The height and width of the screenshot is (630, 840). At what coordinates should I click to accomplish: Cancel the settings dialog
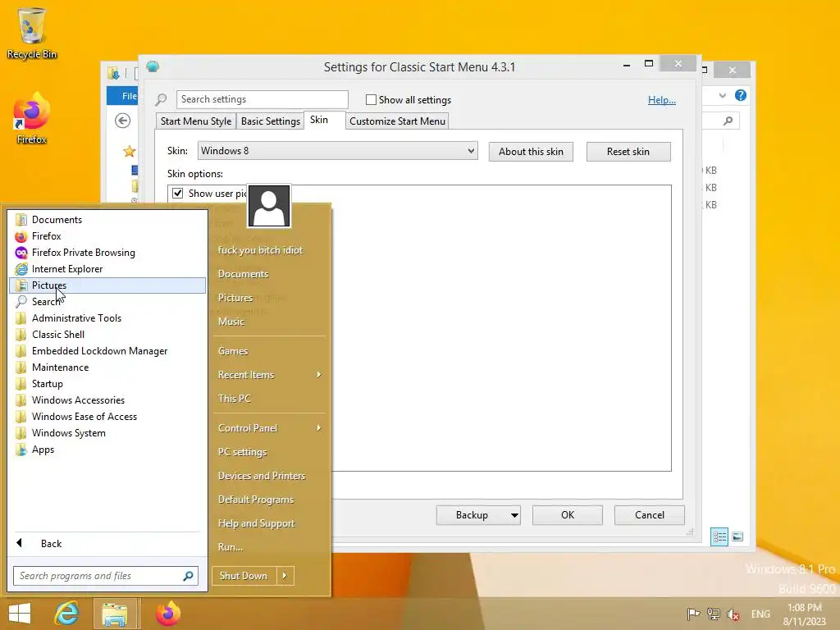pyautogui.click(x=650, y=515)
